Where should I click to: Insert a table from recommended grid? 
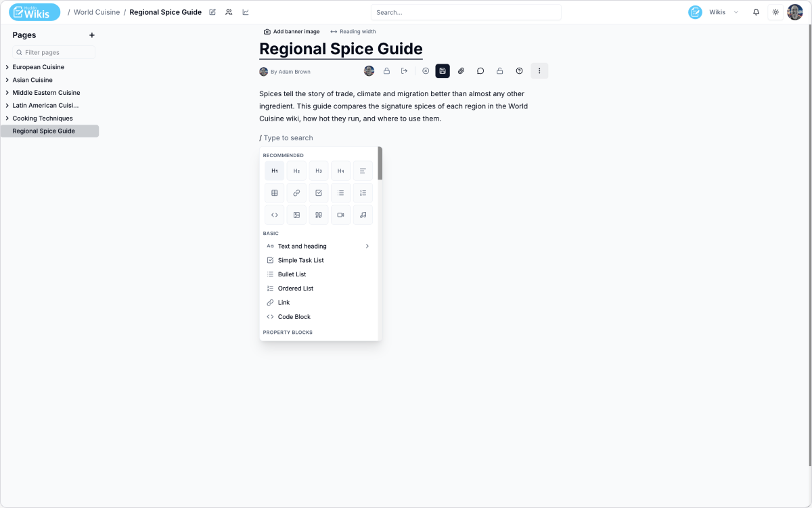(x=275, y=193)
